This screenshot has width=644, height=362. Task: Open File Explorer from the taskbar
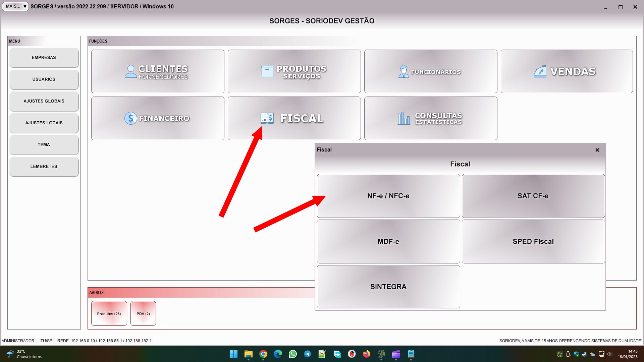pos(248,354)
